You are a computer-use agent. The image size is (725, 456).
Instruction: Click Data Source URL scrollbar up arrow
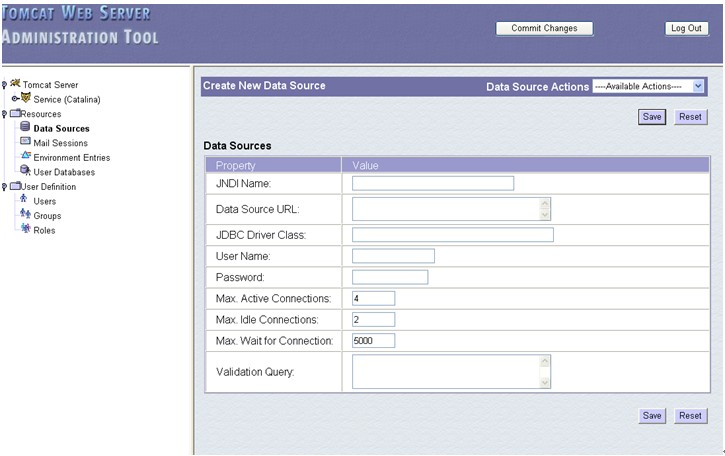click(545, 203)
